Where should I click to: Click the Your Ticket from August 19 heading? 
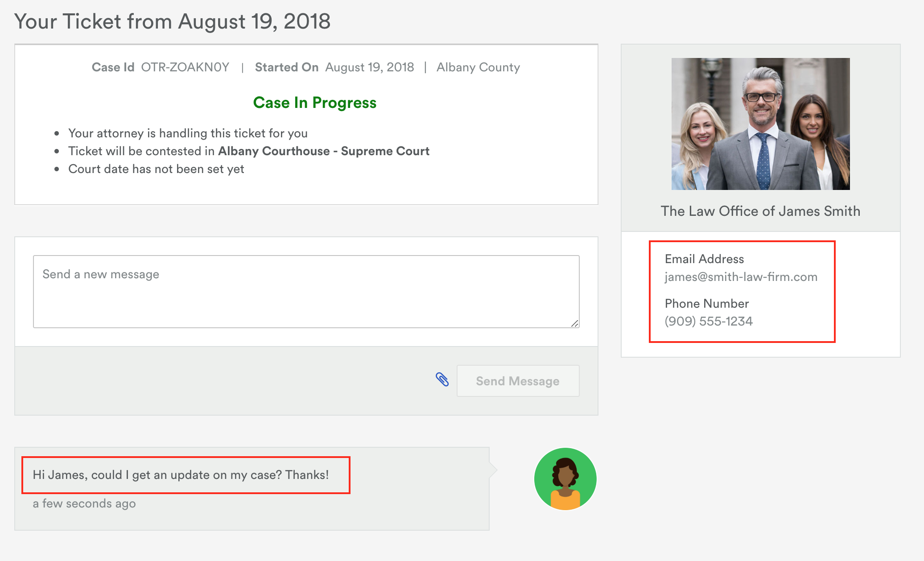pos(172,21)
